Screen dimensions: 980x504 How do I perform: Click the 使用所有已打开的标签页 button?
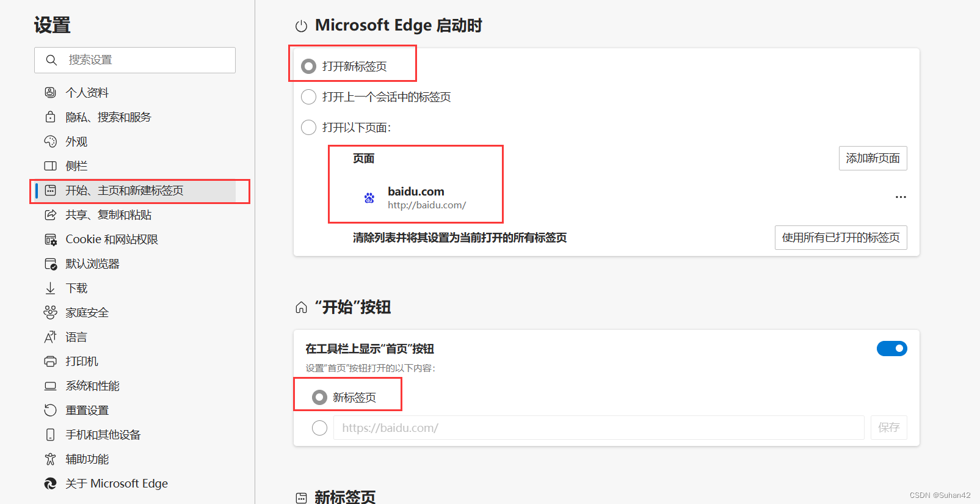click(x=841, y=238)
